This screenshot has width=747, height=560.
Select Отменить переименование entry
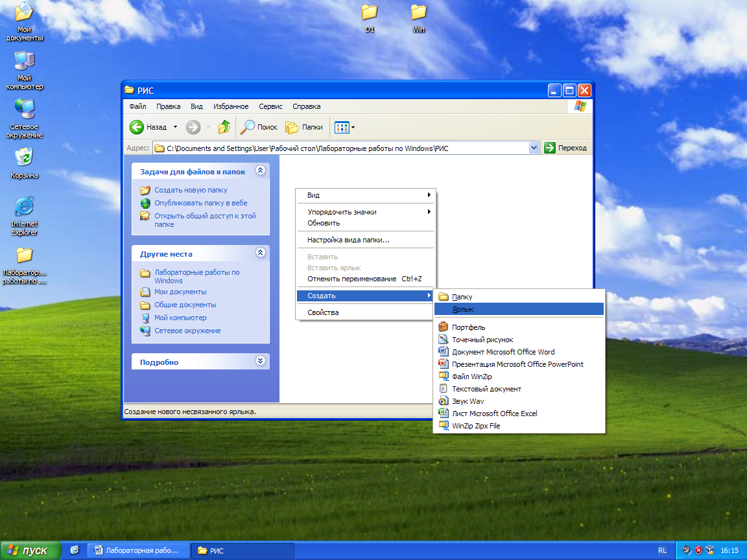coord(366,279)
